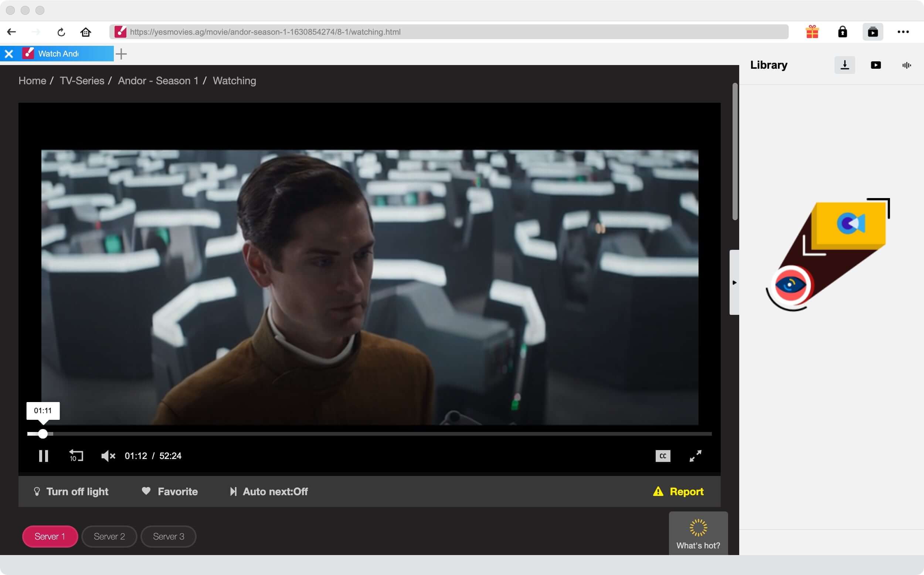
Task: Click the URL address bar
Action: [x=449, y=32]
